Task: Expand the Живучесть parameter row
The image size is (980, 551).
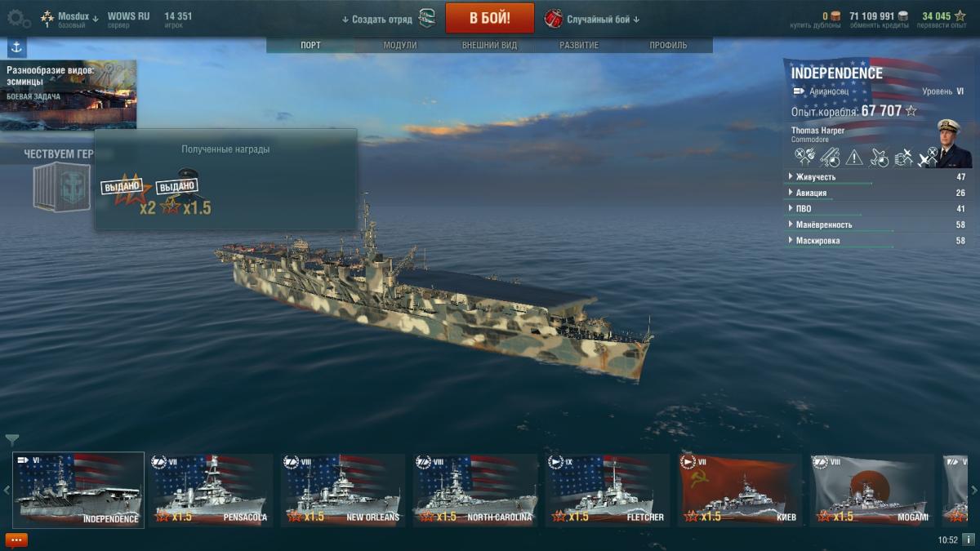Action: (x=875, y=177)
